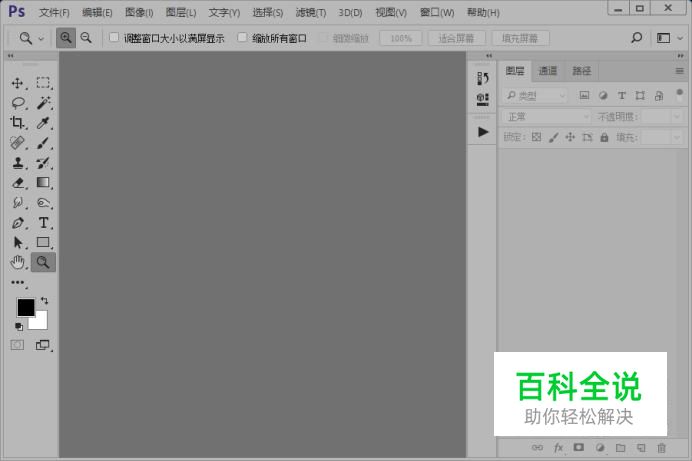Click the 适合屏幕 button

coord(456,38)
